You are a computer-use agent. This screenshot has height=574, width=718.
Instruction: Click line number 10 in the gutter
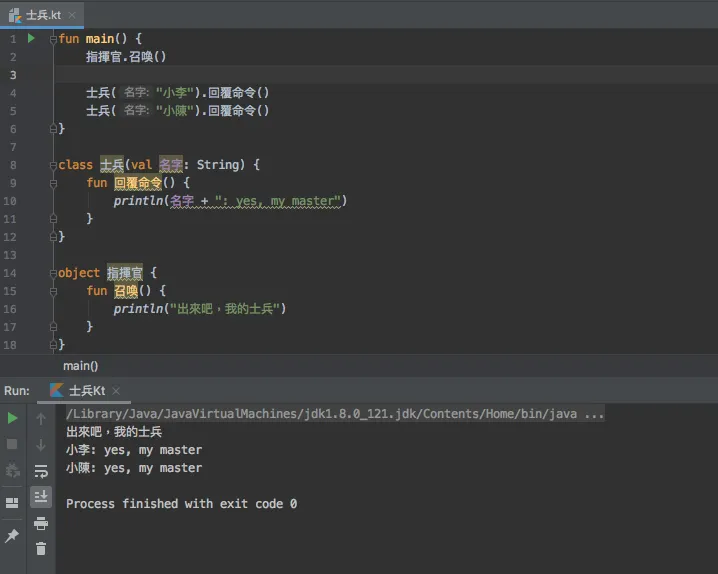coord(10,201)
